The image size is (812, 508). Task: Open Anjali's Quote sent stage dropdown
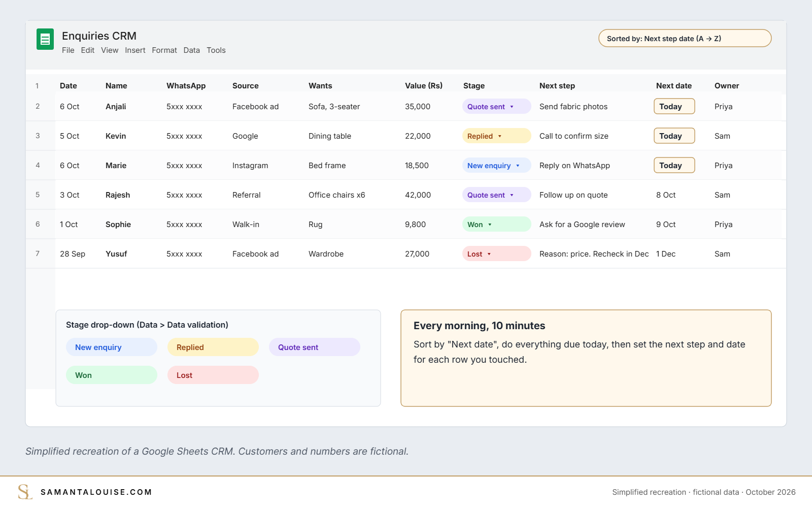pyautogui.click(x=496, y=107)
